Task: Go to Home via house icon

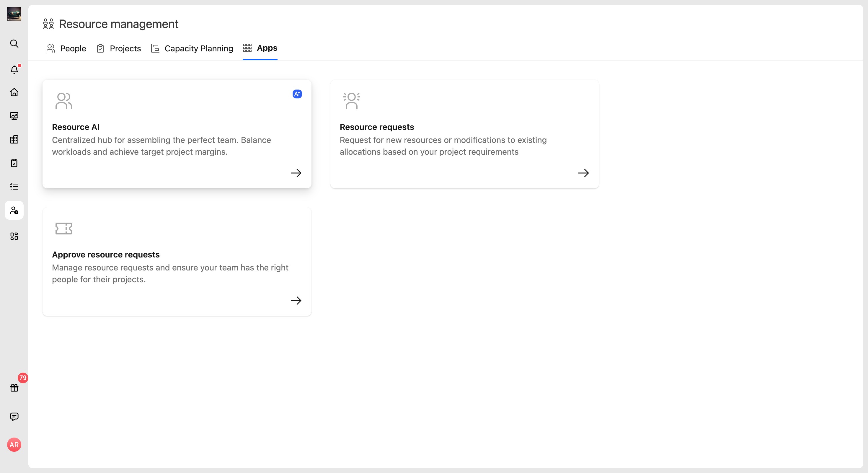Action: click(14, 92)
